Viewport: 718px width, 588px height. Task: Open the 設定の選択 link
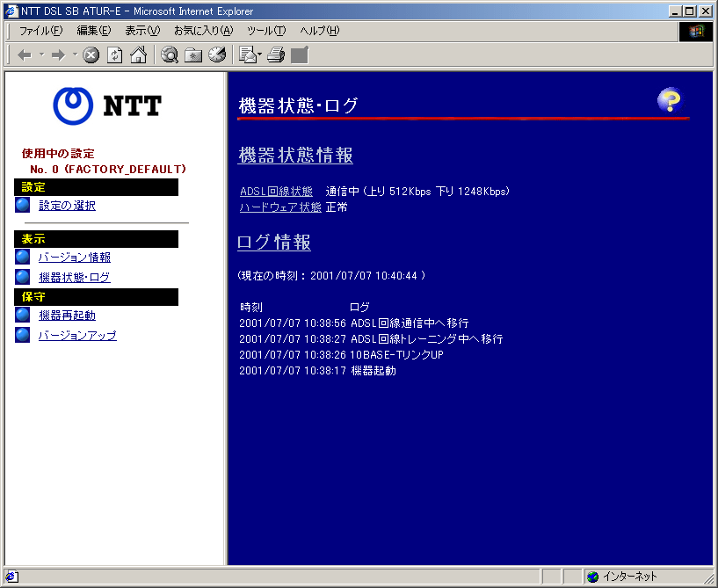[68, 206]
